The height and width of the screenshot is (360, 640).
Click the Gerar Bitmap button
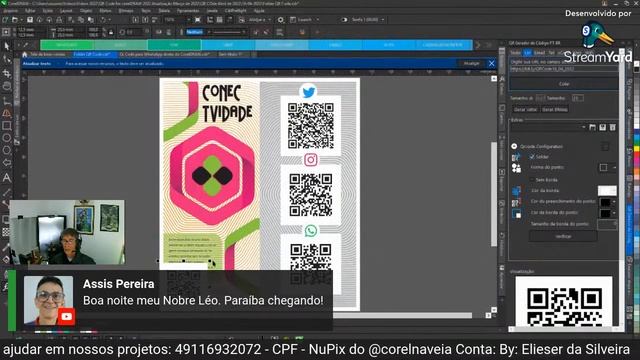coord(555,109)
